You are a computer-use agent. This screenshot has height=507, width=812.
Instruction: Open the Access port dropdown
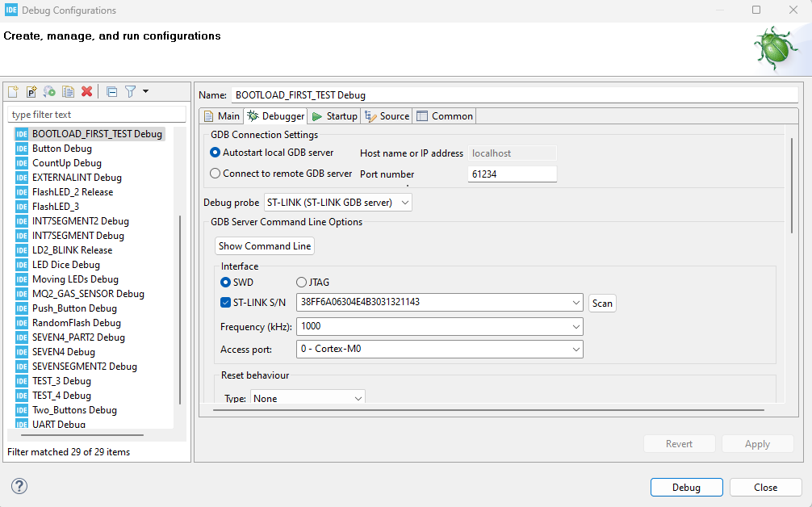[x=576, y=349]
